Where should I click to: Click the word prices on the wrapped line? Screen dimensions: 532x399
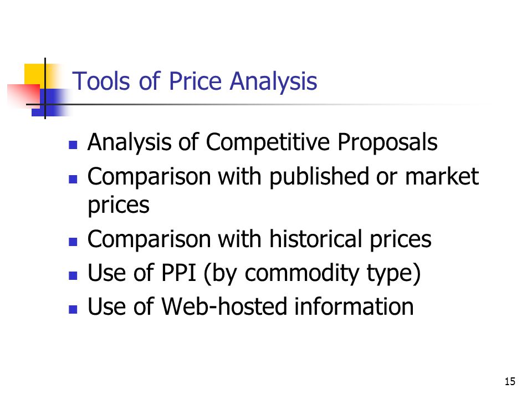coord(119,206)
